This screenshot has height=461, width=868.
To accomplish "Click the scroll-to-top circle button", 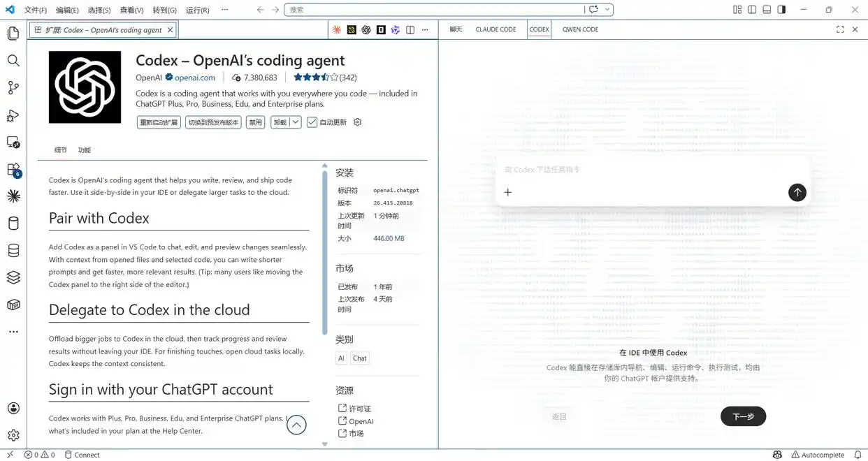I will (297, 425).
